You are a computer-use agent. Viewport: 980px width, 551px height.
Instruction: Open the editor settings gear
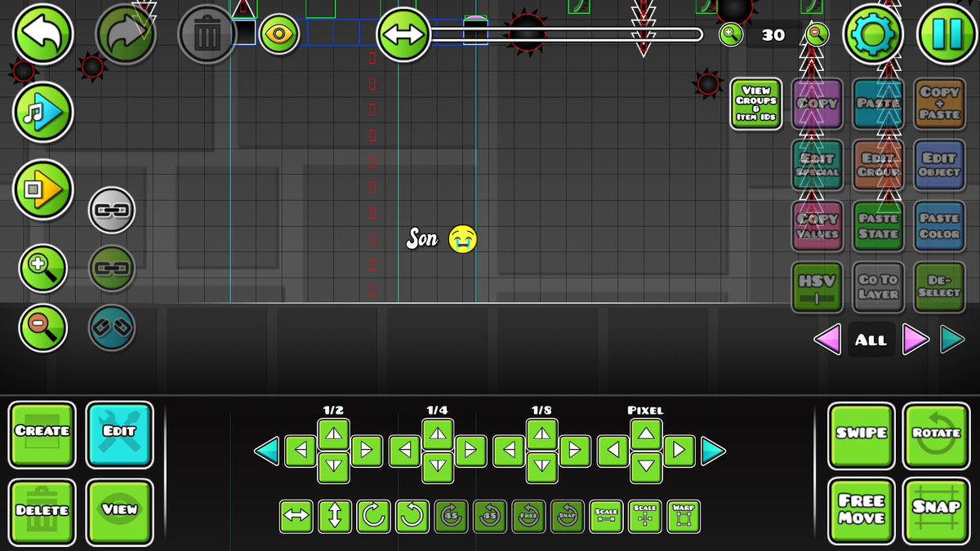[x=873, y=34]
